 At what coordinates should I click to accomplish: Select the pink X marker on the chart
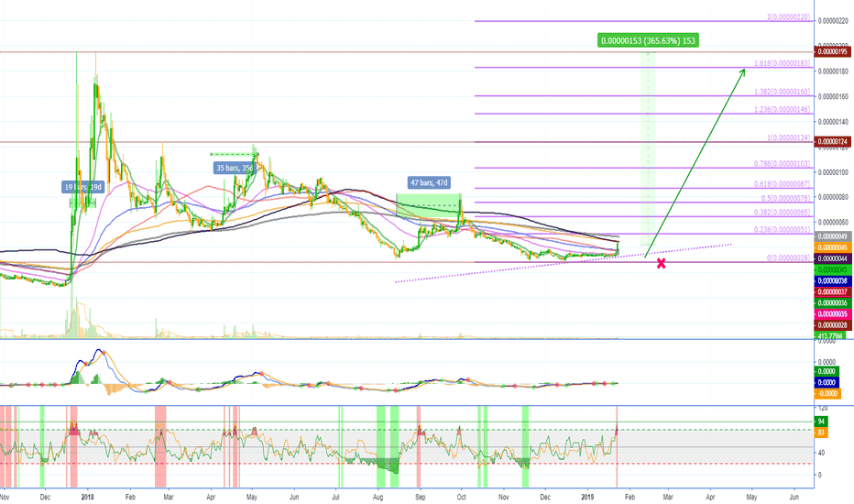click(662, 263)
